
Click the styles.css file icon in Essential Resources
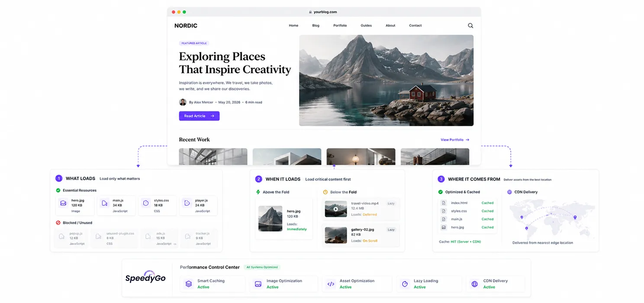click(x=146, y=203)
